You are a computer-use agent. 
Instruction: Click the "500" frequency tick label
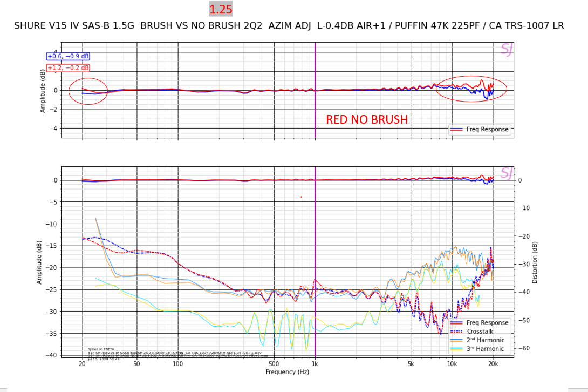pos(274,363)
